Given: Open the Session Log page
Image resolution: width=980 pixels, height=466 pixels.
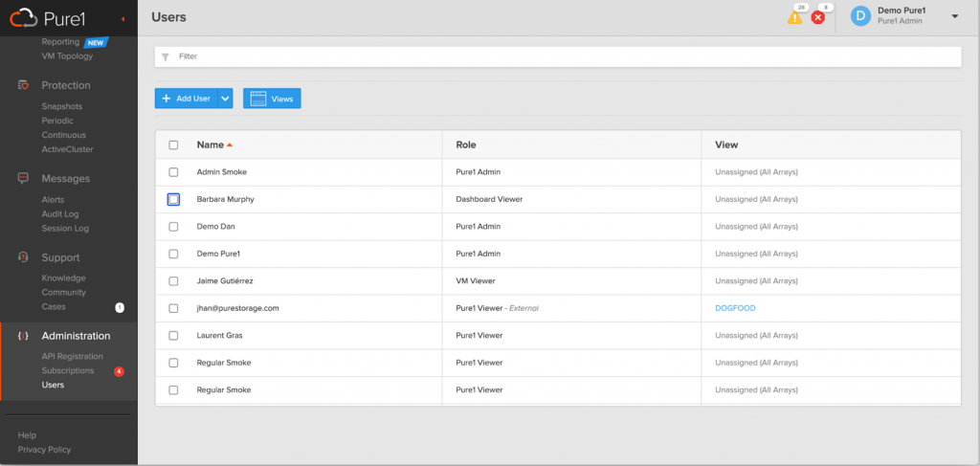Looking at the screenshot, I should pyautogui.click(x=65, y=229).
